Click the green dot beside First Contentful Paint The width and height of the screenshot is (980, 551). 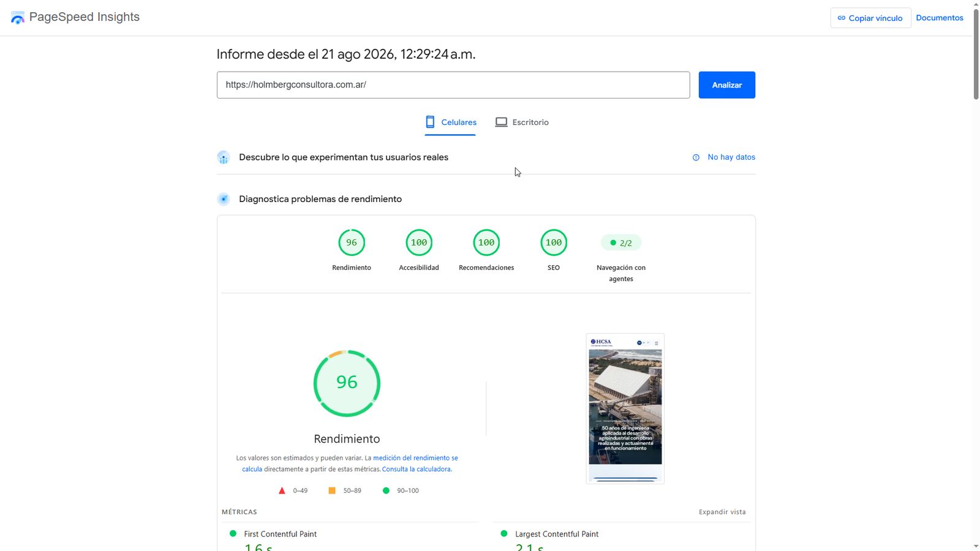(x=233, y=533)
